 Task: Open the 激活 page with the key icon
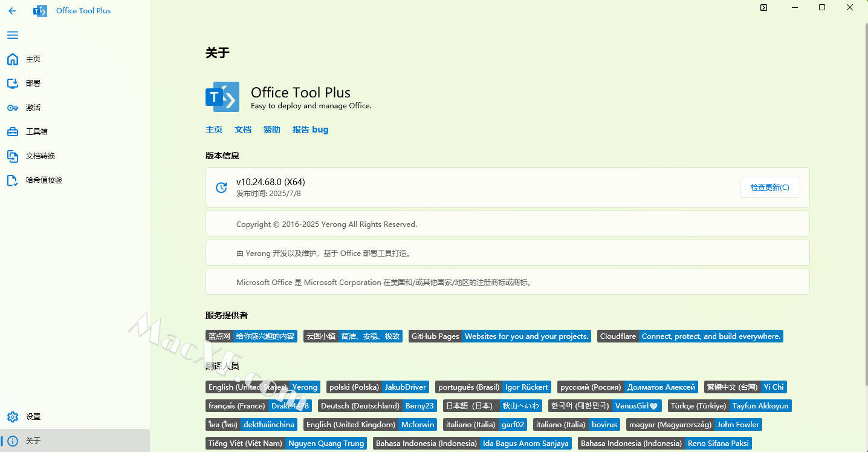75,108
